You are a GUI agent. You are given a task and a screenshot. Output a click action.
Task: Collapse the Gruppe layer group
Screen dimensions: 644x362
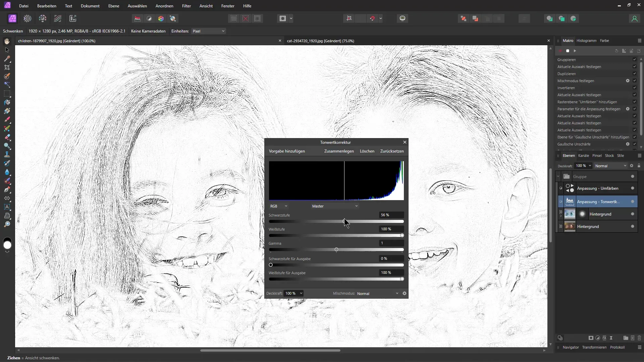click(x=558, y=177)
